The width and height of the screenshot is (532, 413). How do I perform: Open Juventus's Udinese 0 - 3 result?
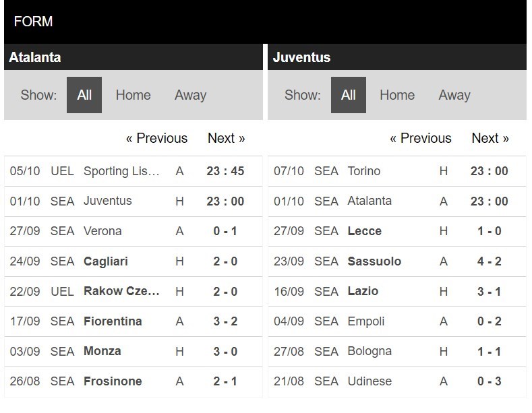point(489,381)
